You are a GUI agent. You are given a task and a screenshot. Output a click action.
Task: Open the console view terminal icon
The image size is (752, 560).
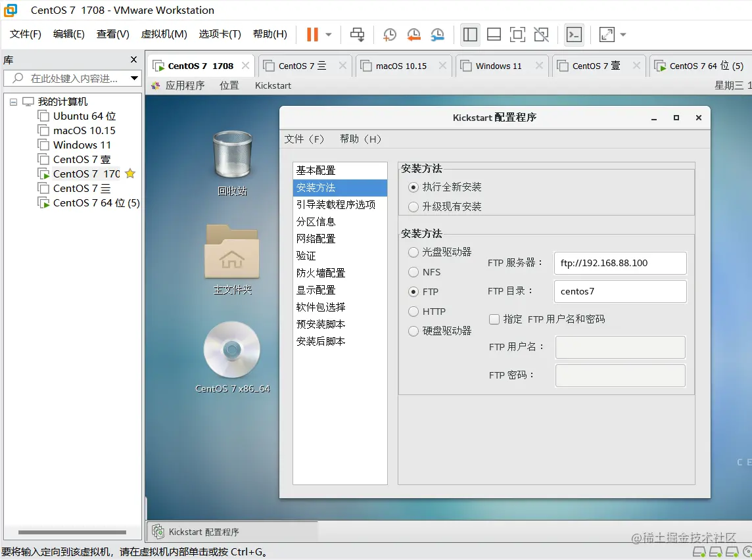[574, 35]
